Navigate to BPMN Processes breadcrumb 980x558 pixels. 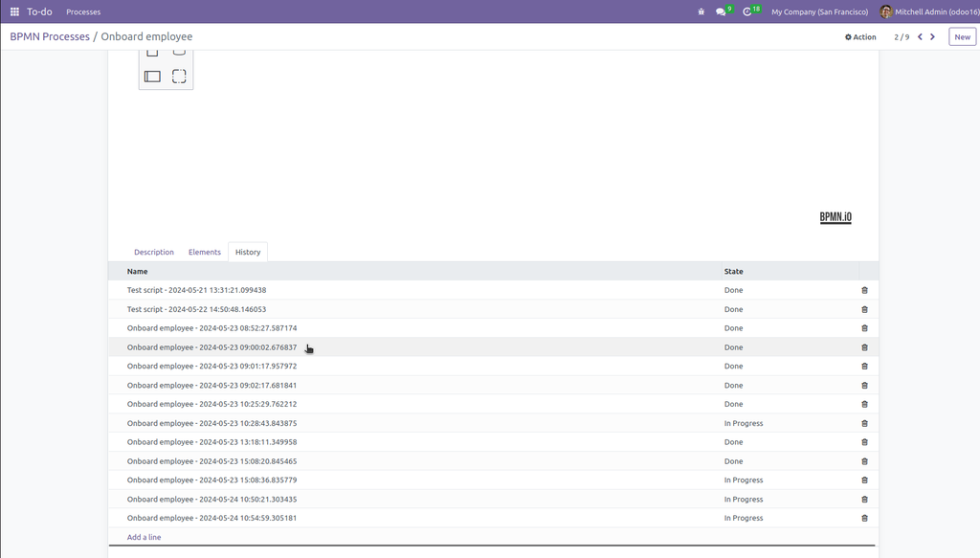(x=50, y=37)
